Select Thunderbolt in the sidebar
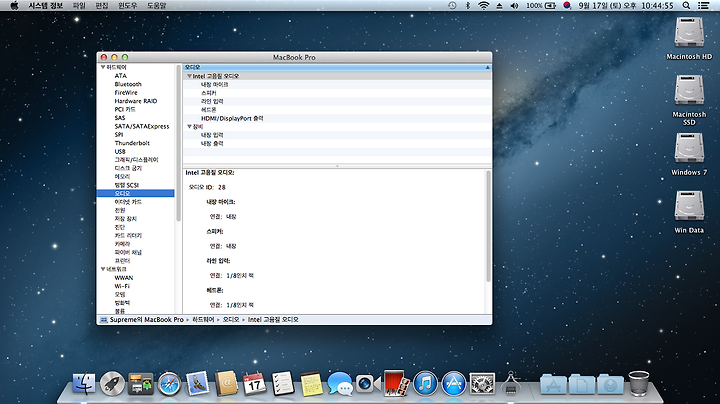Image resolution: width=720 pixels, height=404 pixels. 132,143
